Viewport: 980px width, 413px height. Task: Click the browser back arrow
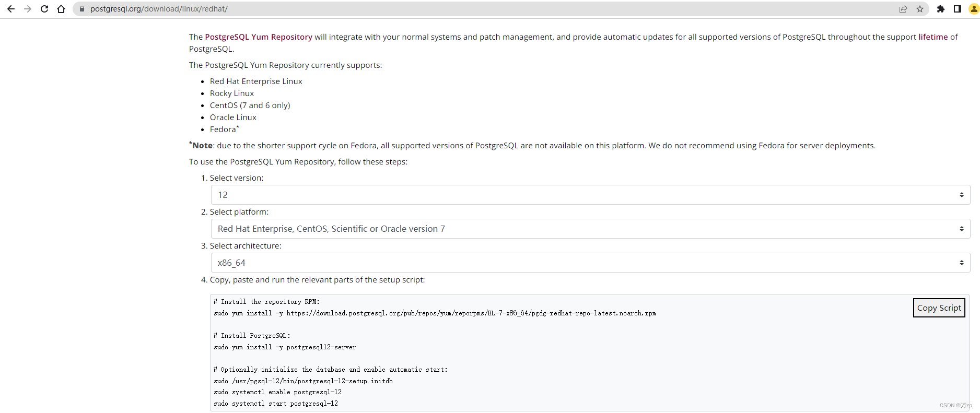point(11,9)
